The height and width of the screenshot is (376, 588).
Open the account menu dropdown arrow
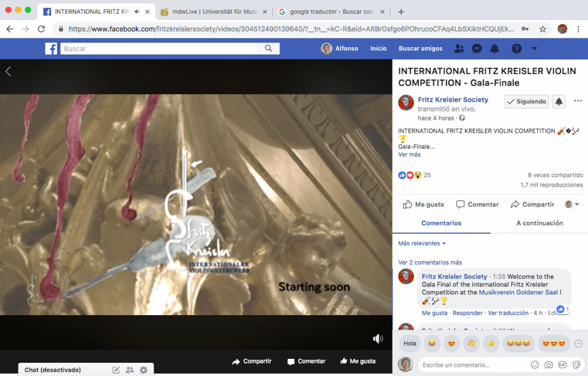coord(535,49)
